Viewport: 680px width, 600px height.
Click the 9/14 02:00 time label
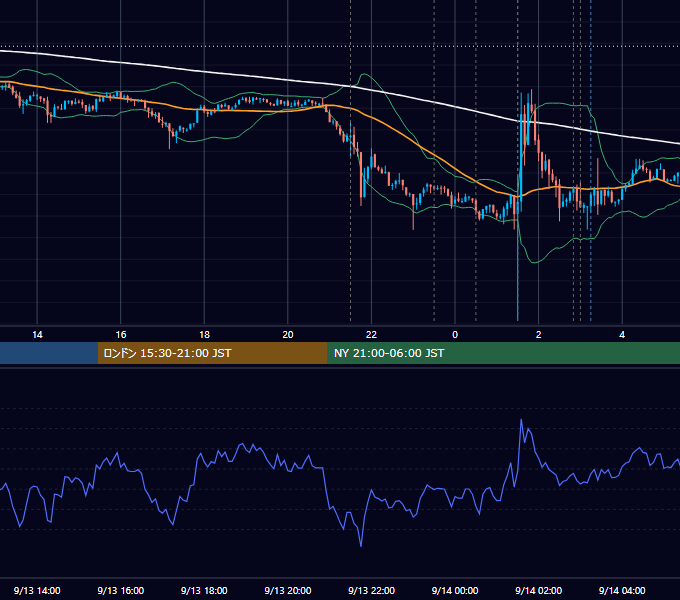pyautogui.click(x=538, y=590)
